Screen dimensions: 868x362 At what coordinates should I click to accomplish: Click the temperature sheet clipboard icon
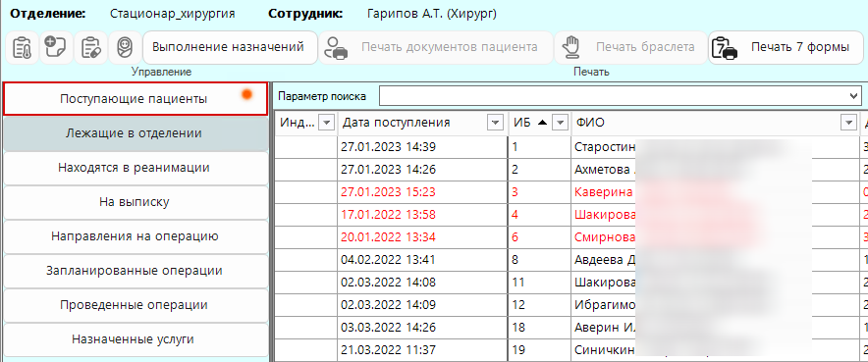coord(22,47)
